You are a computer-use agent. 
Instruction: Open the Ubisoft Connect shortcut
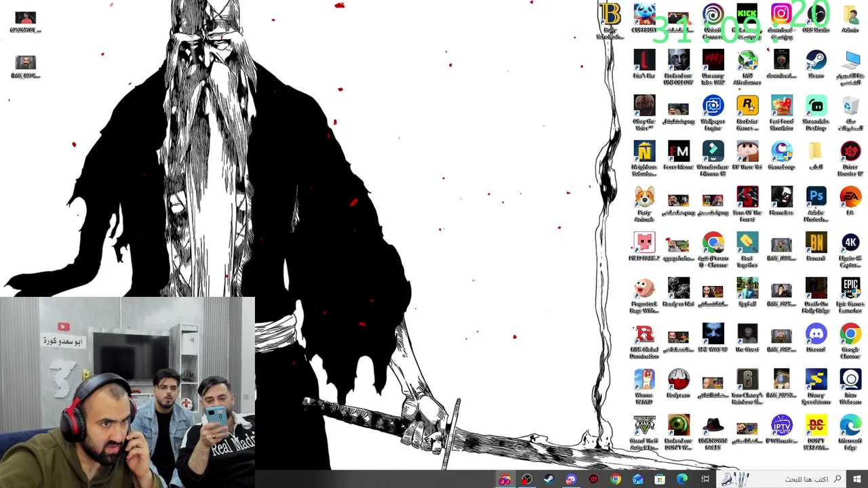tap(713, 20)
